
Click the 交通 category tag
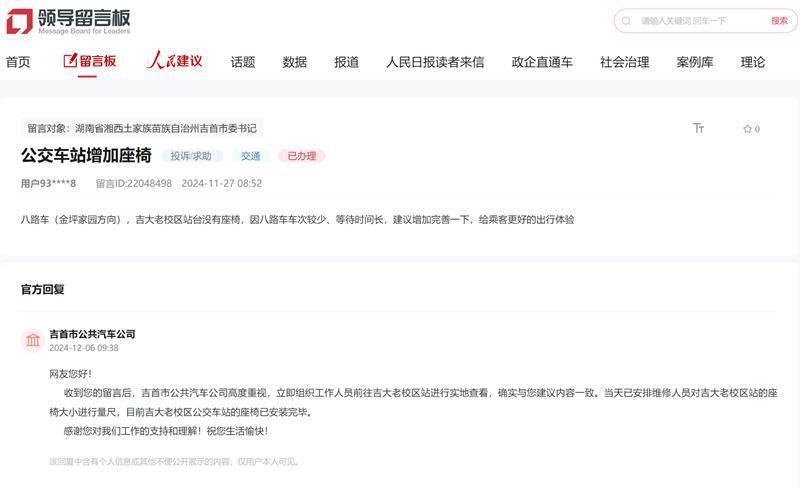point(251,156)
